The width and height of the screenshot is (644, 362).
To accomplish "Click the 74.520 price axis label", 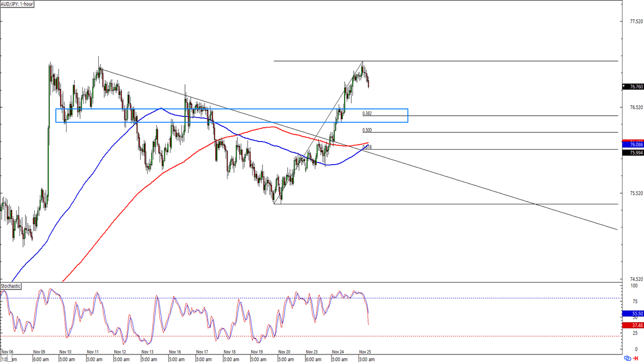I will (x=636, y=279).
